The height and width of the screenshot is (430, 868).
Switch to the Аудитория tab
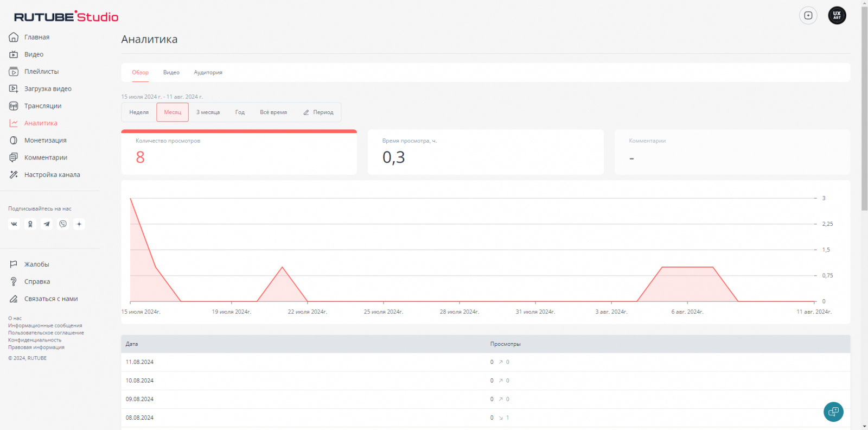(x=208, y=72)
